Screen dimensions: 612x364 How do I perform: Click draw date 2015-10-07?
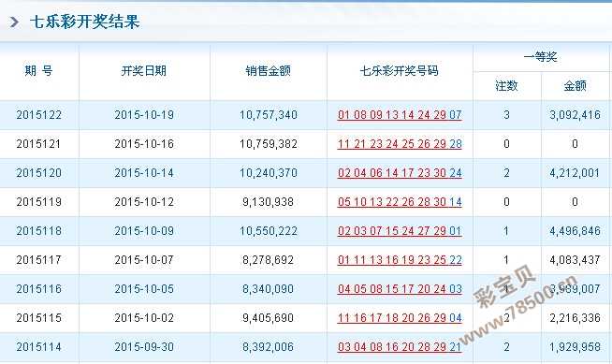click(x=144, y=260)
